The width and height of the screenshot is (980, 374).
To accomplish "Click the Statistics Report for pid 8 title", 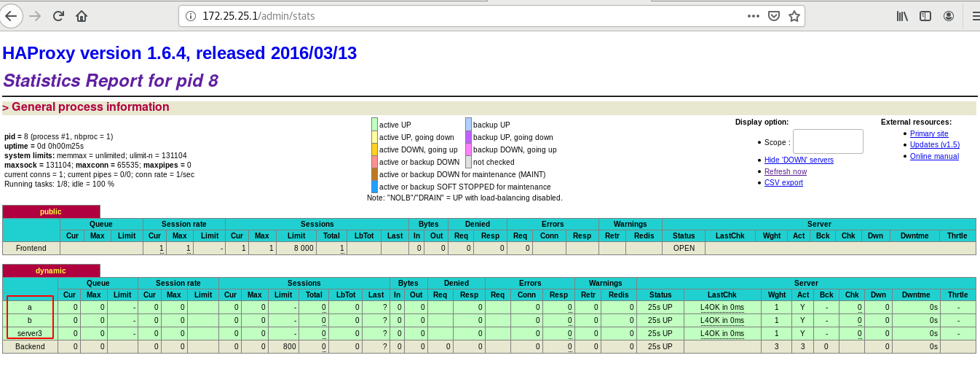I will click(x=111, y=80).
